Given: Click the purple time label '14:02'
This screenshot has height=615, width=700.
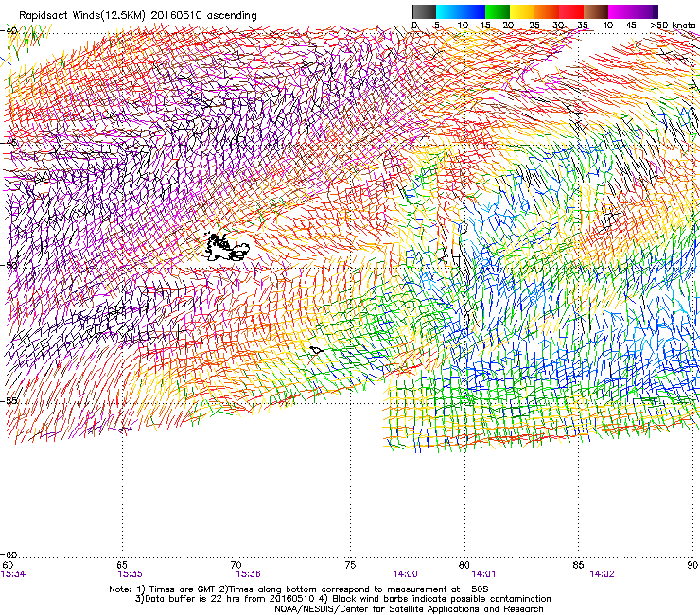Looking at the screenshot, I should (x=602, y=574).
